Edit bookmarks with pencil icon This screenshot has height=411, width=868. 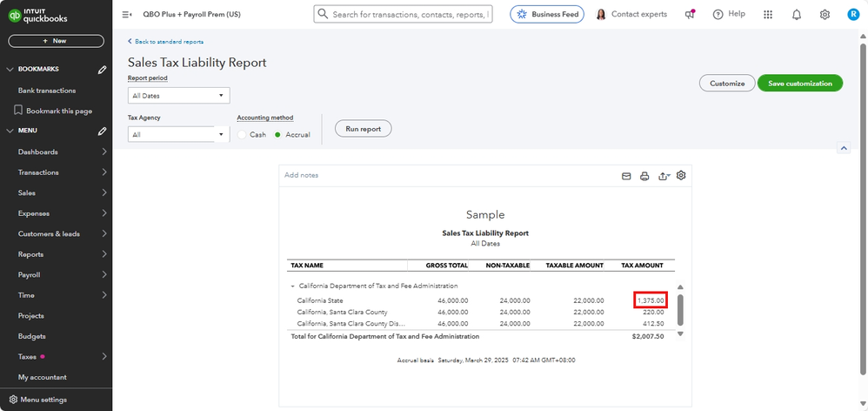pyautogui.click(x=102, y=69)
